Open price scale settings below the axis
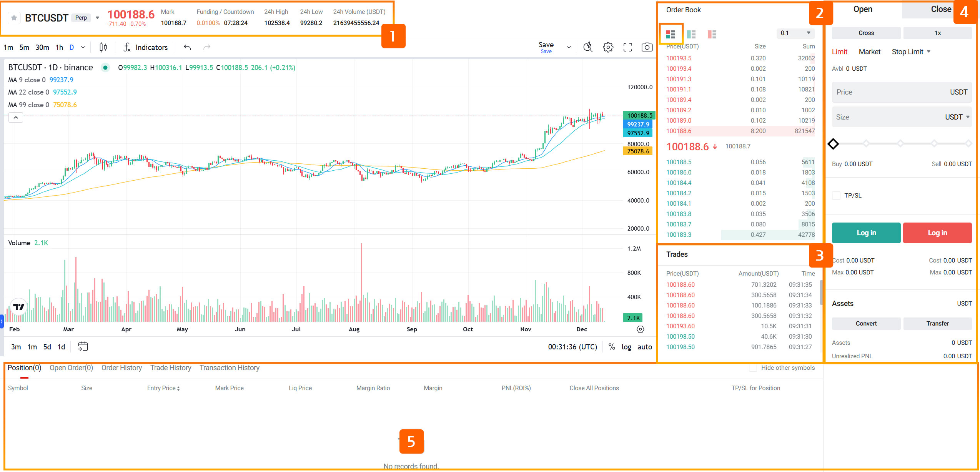Screen dimensions: 980x472 [640, 329]
